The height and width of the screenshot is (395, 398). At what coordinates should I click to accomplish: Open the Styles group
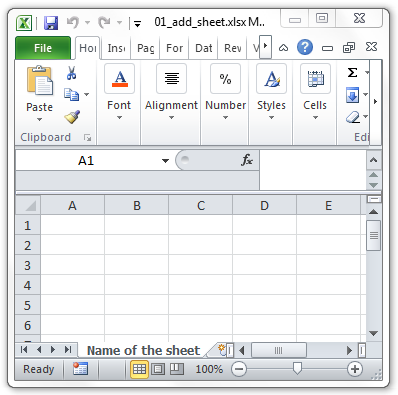pyautogui.click(x=271, y=92)
